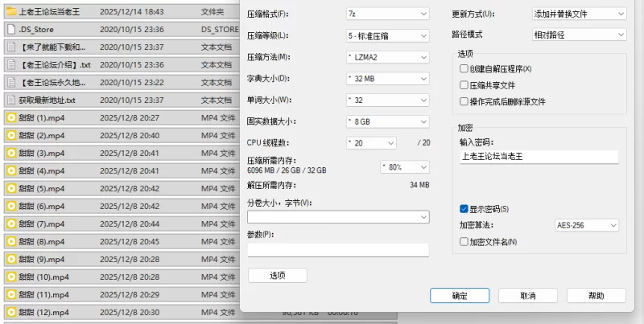Expand the AES-256 加密算法 dropdown

click(587, 226)
